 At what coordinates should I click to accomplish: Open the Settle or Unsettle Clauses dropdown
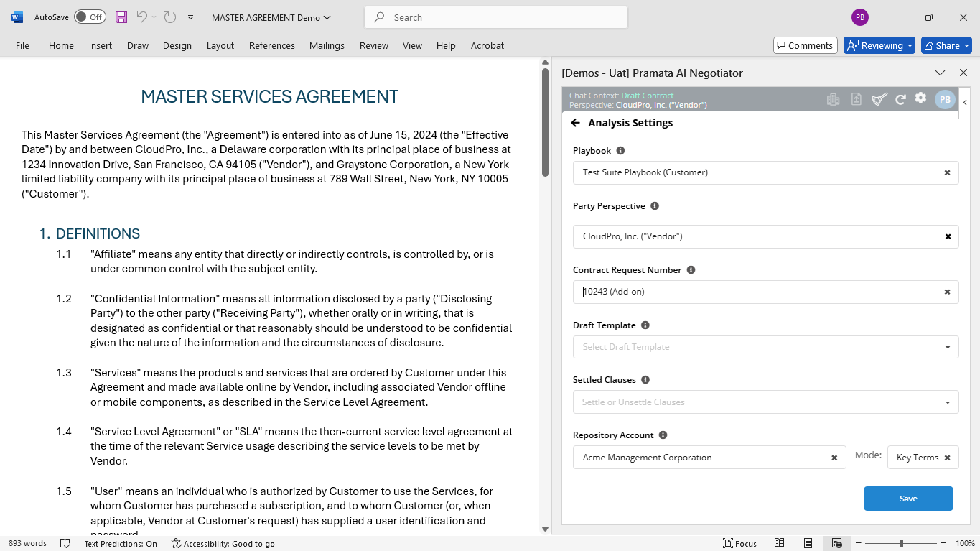[x=765, y=402]
